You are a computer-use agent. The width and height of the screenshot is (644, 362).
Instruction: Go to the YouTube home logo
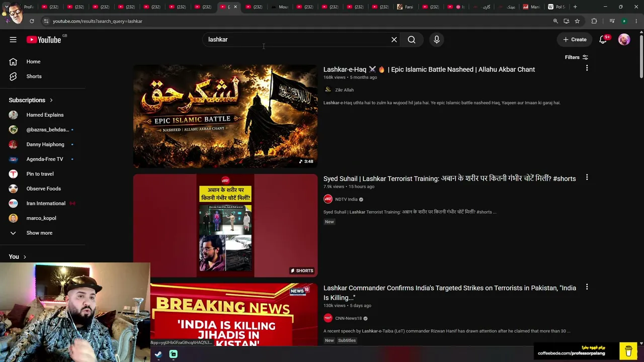pyautogui.click(x=44, y=40)
